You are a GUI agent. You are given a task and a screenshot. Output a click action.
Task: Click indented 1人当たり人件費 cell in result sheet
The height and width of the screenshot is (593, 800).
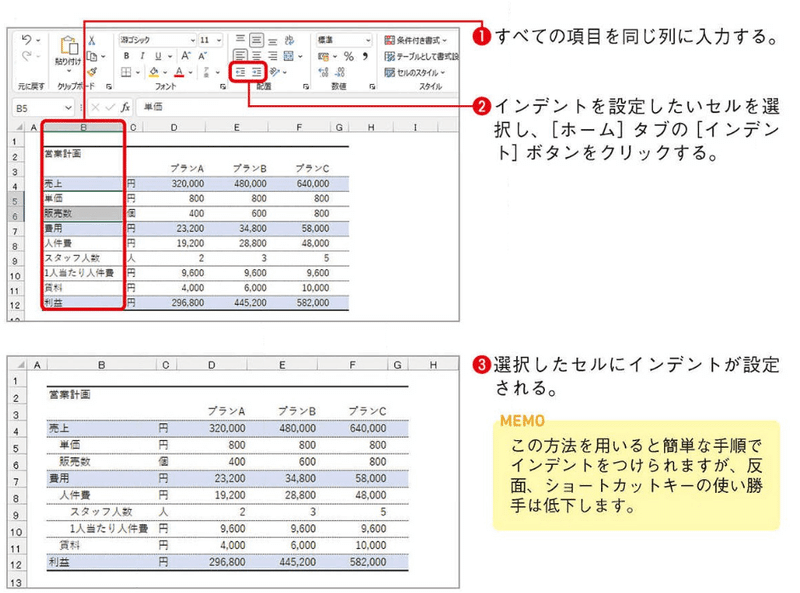(x=101, y=528)
